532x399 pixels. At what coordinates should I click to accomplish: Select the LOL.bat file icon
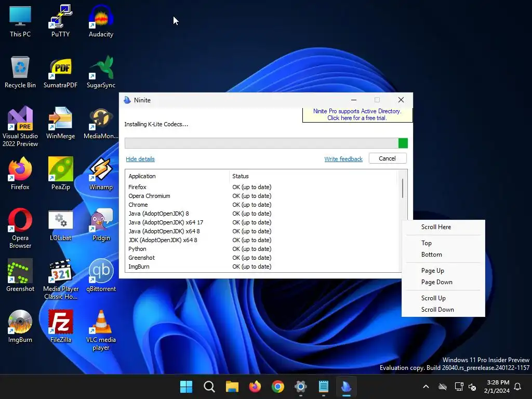(x=60, y=225)
